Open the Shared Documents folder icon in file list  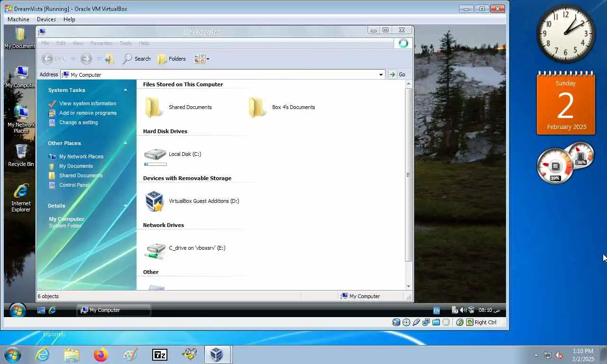click(155, 107)
